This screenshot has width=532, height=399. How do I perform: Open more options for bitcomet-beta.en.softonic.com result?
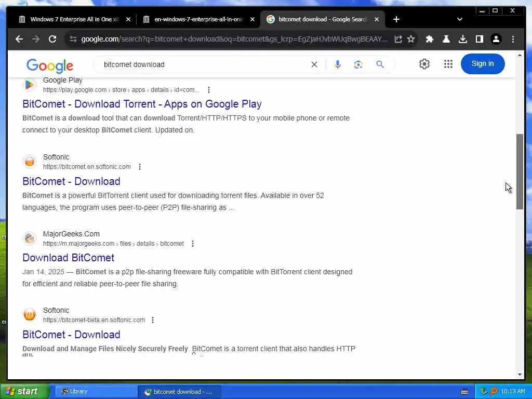(153, 320)
